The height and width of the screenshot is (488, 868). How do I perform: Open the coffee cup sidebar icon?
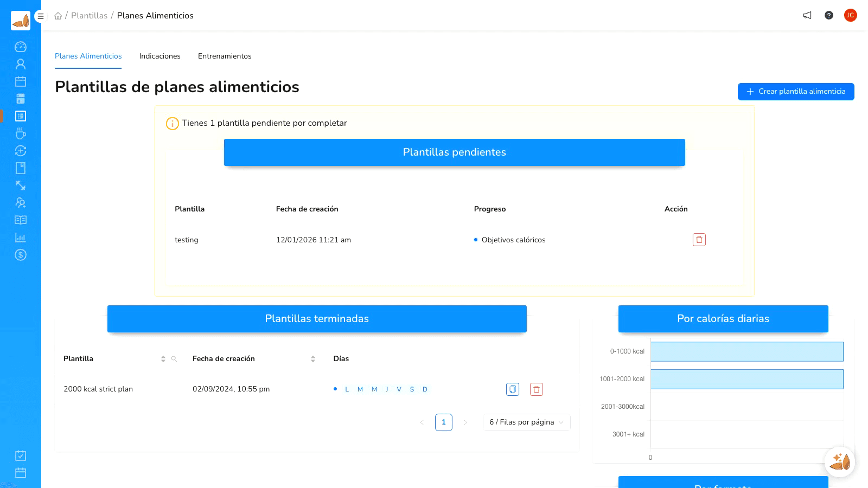point(21,133)
